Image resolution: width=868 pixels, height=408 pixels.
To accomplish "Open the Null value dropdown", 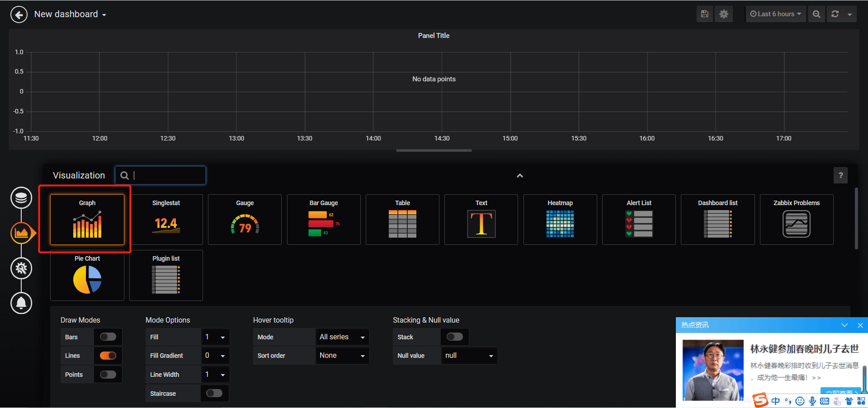I will click(469, 356).
